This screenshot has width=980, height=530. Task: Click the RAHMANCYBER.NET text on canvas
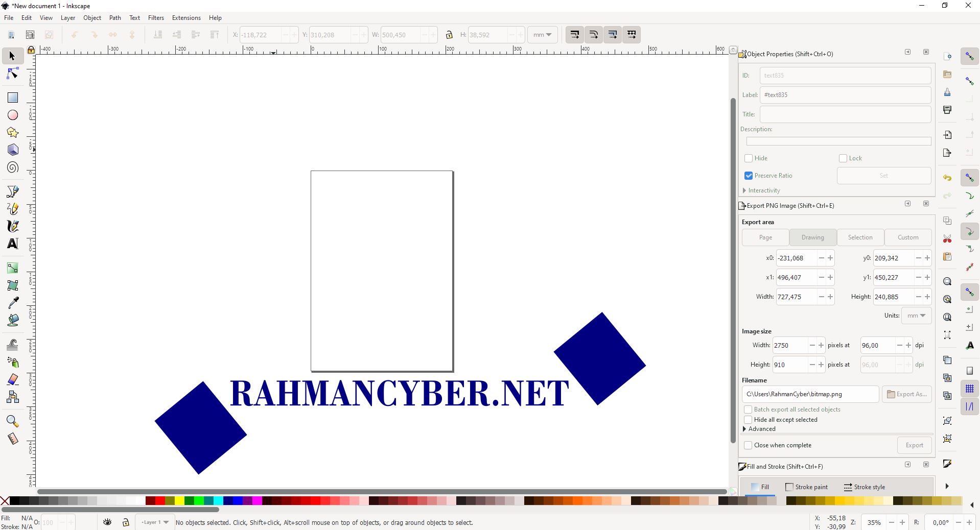[400, 393]
